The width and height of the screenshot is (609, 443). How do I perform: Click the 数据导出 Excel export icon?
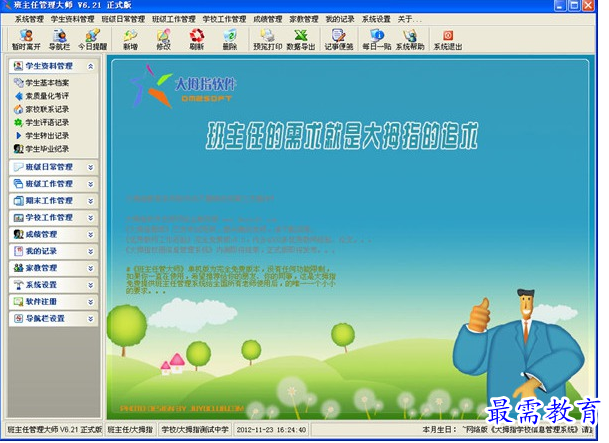pyautogui.click(x=301, y=40)
